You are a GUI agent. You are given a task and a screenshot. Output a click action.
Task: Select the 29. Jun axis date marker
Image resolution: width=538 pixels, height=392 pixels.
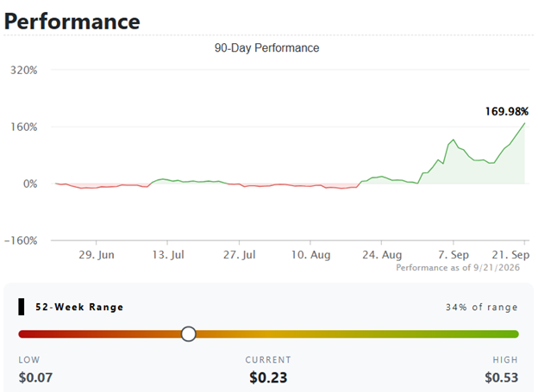(97, 255)
